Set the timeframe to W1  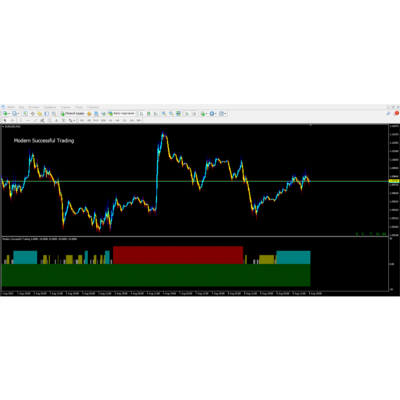[132, 120]
